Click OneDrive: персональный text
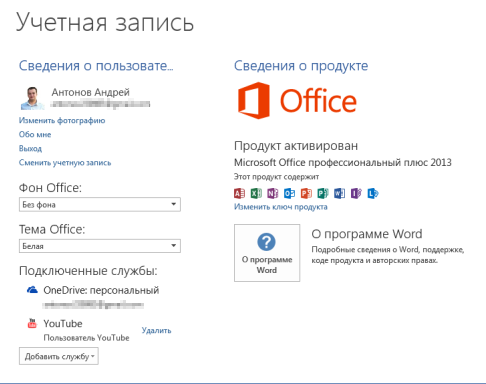The image size is (486, 384). coord(101,290)
